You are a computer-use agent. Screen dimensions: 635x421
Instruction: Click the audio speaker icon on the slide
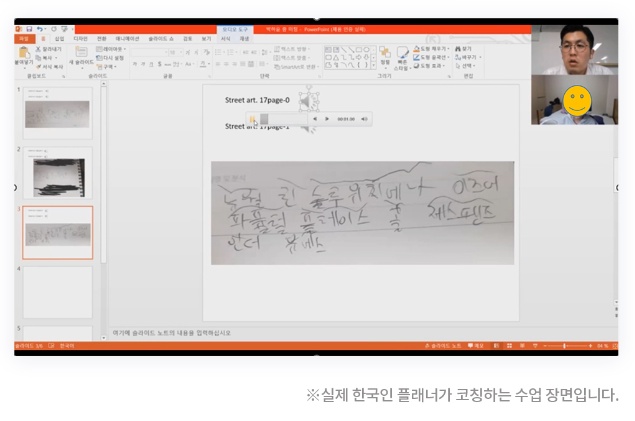309,101
